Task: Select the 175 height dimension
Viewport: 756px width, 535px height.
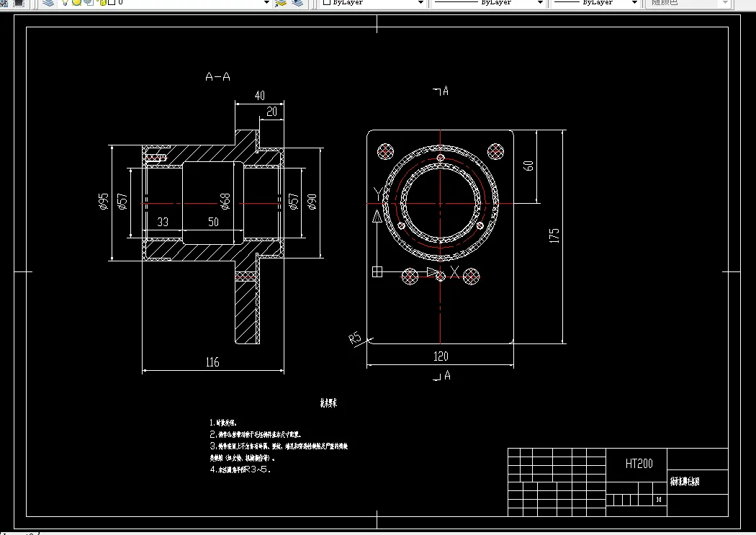Action: pos(554,235)
